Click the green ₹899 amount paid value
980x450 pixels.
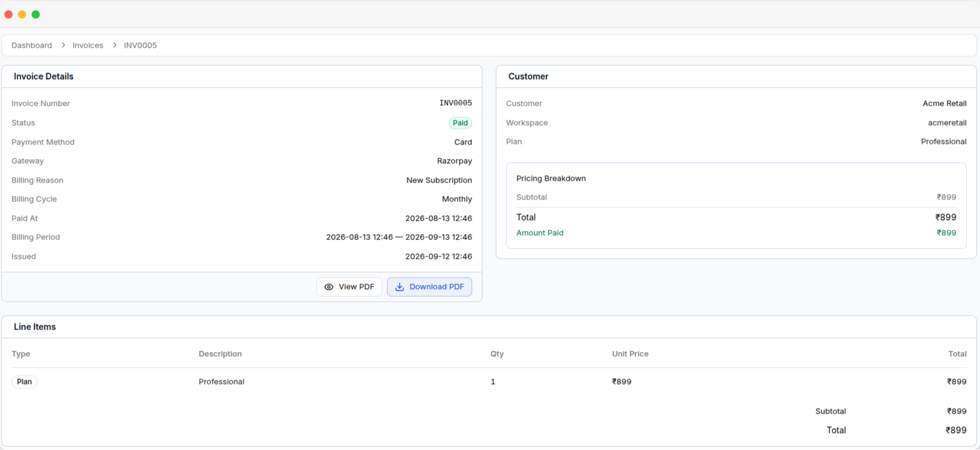[x=947, y=233]
